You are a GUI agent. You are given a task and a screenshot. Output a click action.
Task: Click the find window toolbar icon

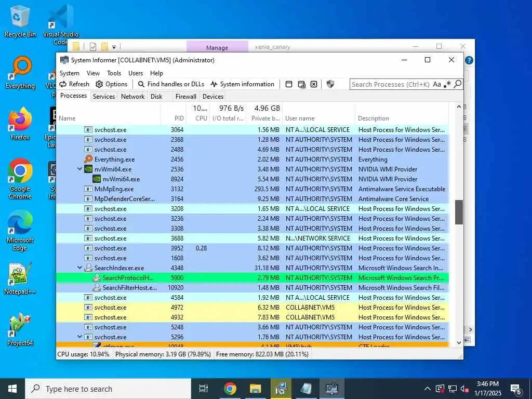pos(289,84)
